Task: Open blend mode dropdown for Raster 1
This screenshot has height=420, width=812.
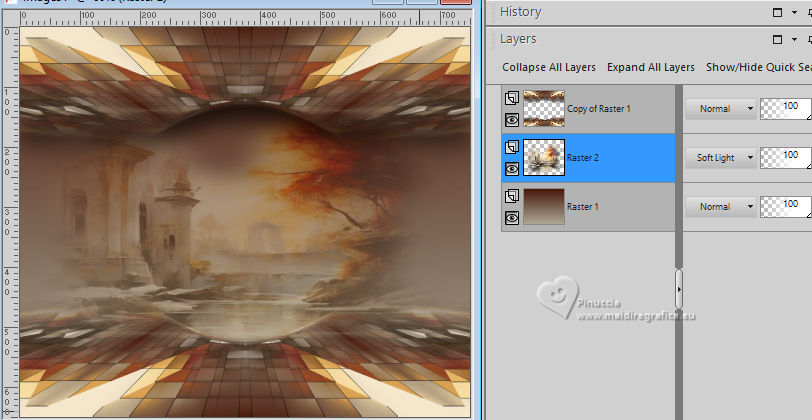Action: [721, 207]
